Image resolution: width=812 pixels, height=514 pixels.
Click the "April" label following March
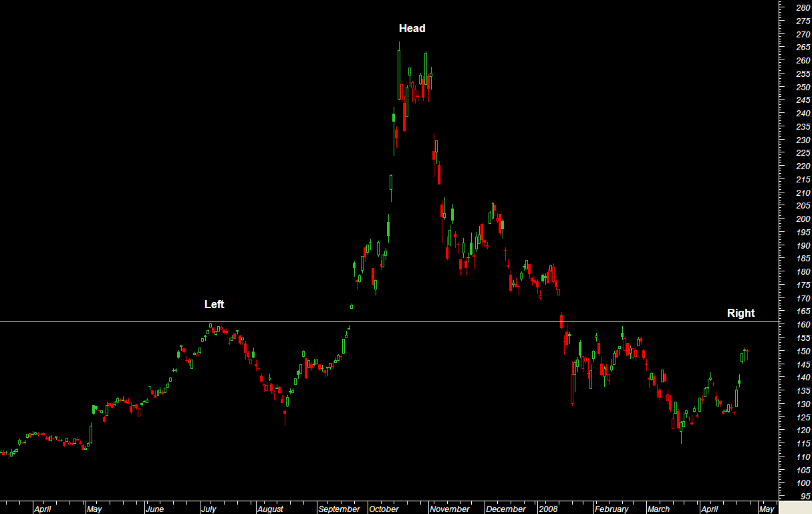tap(710, 509)
